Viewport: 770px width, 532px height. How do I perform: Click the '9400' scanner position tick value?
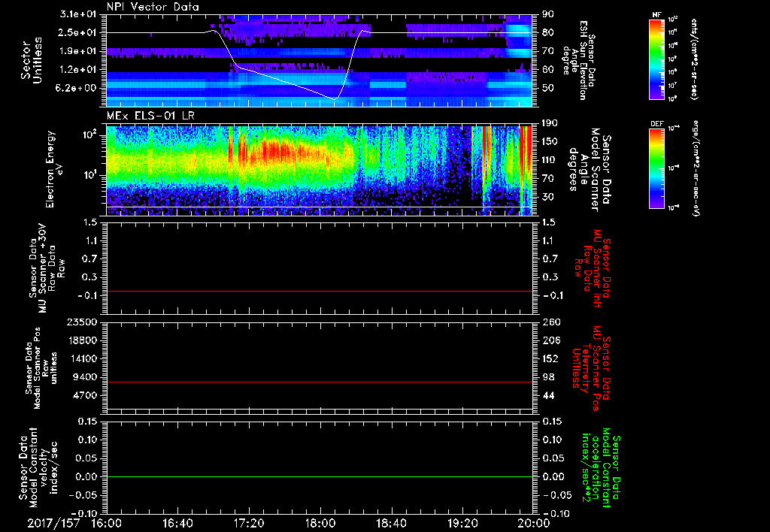(x=84, y=377)
